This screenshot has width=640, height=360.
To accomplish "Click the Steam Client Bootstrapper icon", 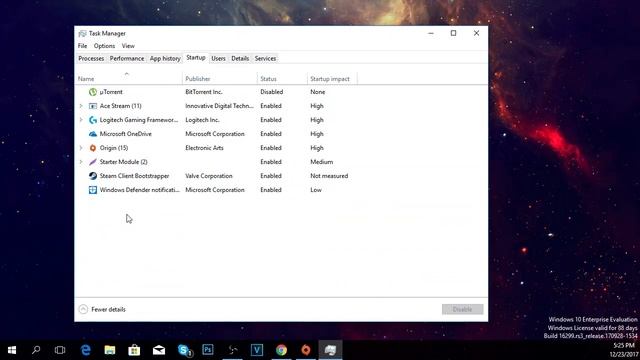I will pos(93,176).
